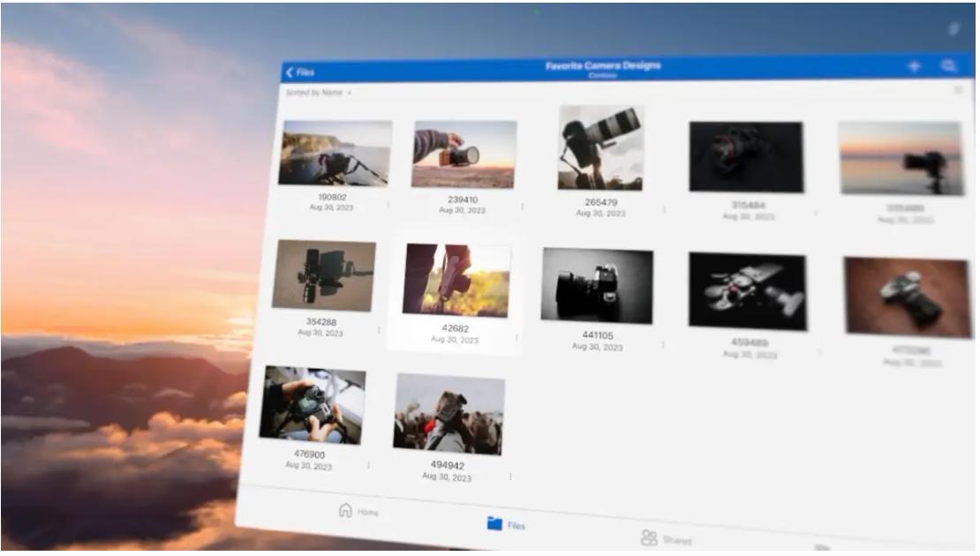980x556 pixels.
Task: Open more options for file 354288
Action: [x=378, y=330]
